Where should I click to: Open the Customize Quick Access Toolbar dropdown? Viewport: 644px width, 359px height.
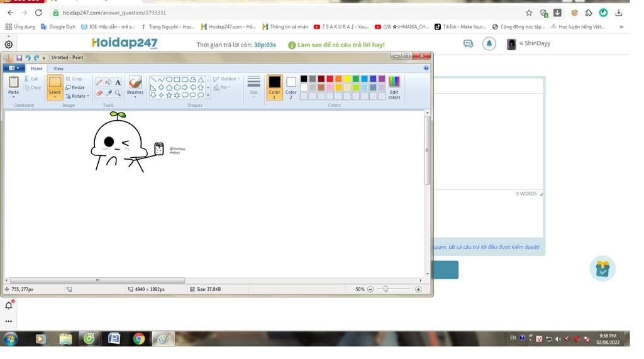coord(44,58)
